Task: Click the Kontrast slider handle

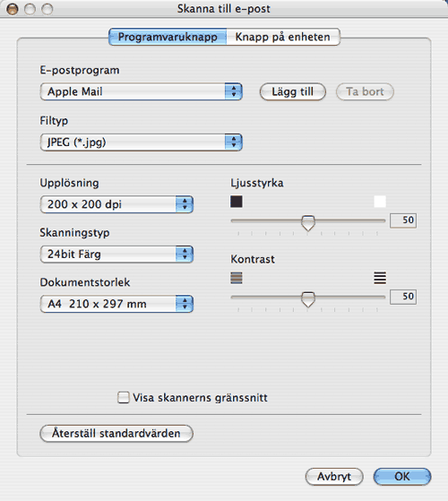Action: pyautogui.click(x=308, y=299)
